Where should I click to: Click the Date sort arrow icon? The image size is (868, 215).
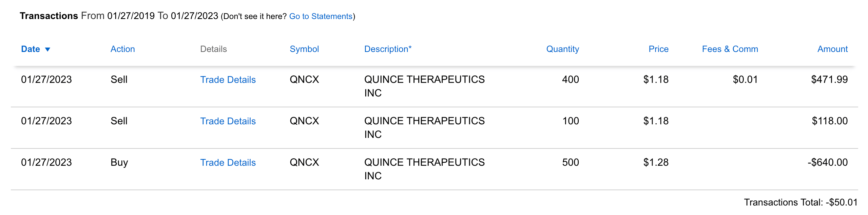coord(47,50)
